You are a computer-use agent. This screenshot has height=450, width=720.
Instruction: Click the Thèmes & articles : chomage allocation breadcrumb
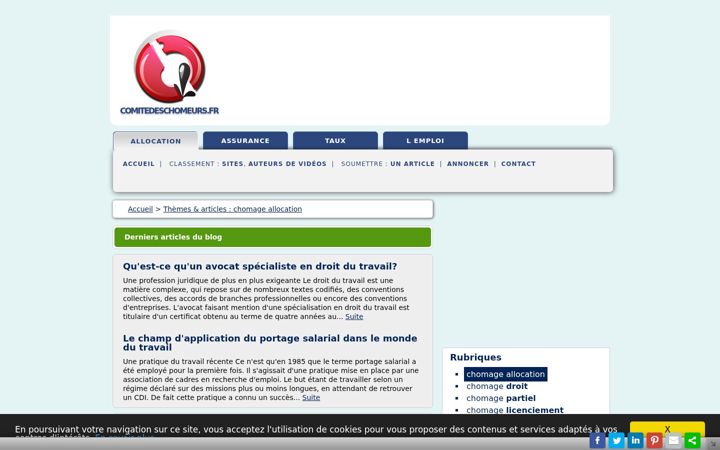[x=232, y=209]
